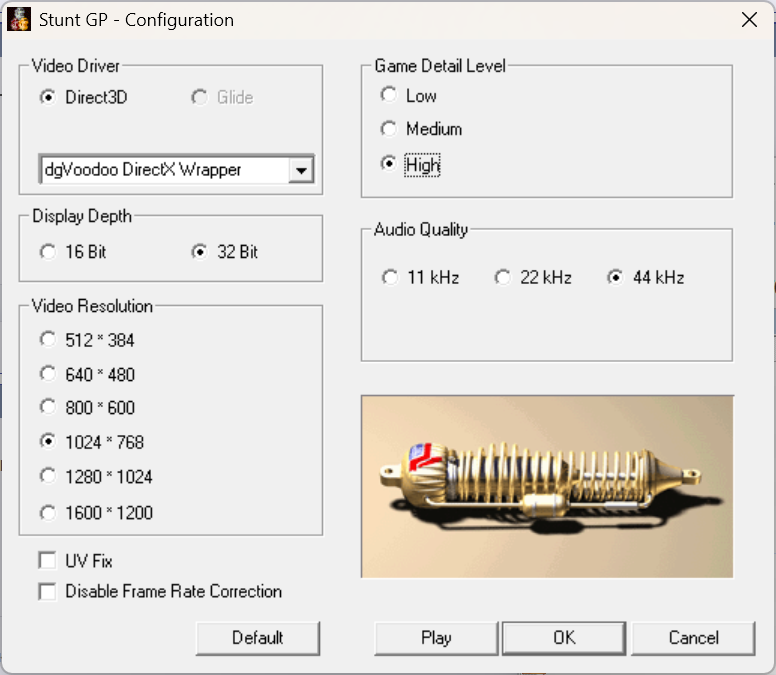Screen dimensions: 776x675
Task: Click the dgVoodoo DirectX Wrapper device text field
Action: pyautogui.click(x=165, y=170)
